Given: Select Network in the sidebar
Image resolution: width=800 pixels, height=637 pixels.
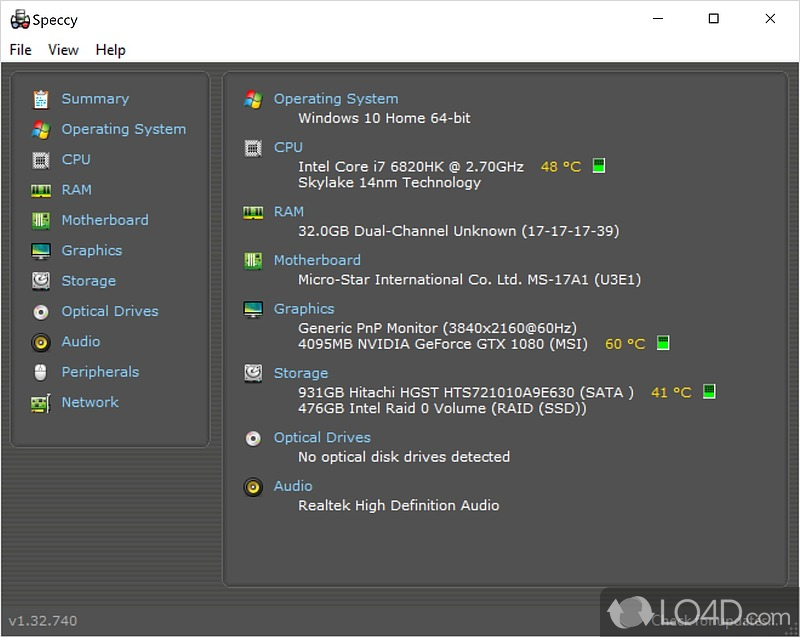Looking at the screenshot, I should click(90, 402).
